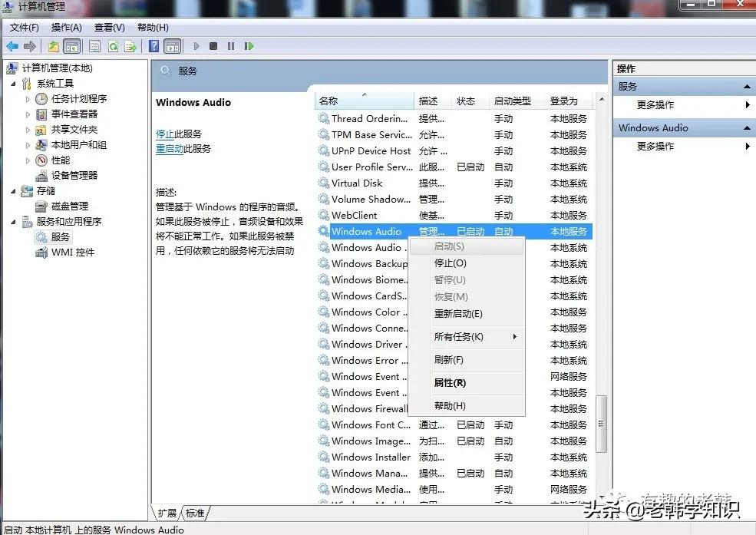Open the 查看(V) menu
The height and width of the screenshot is (535, 756).
point(108,27)
